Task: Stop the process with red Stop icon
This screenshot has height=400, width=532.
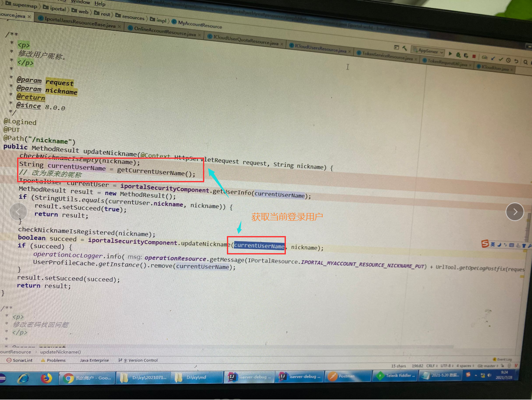Action: click(x=474, y=56)
